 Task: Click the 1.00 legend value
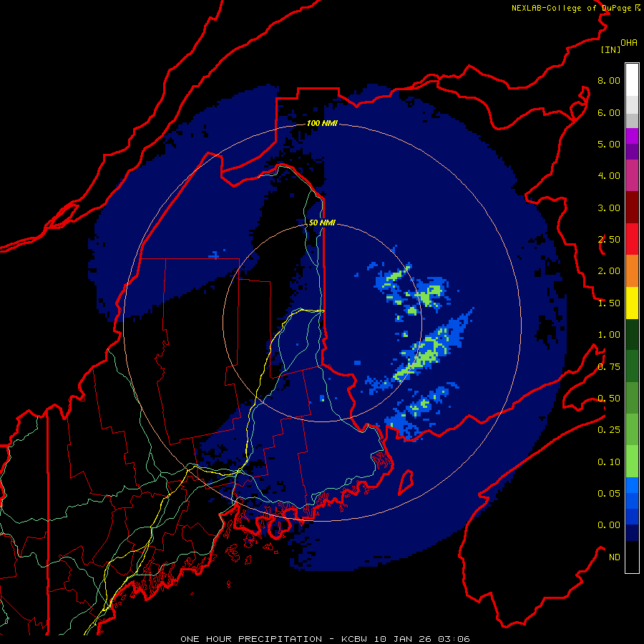(609, 335)
